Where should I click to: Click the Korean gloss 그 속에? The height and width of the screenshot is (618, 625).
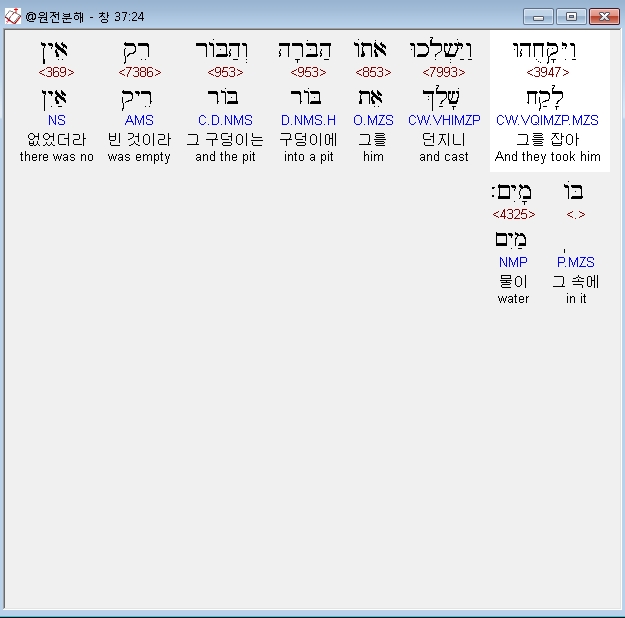576,281
